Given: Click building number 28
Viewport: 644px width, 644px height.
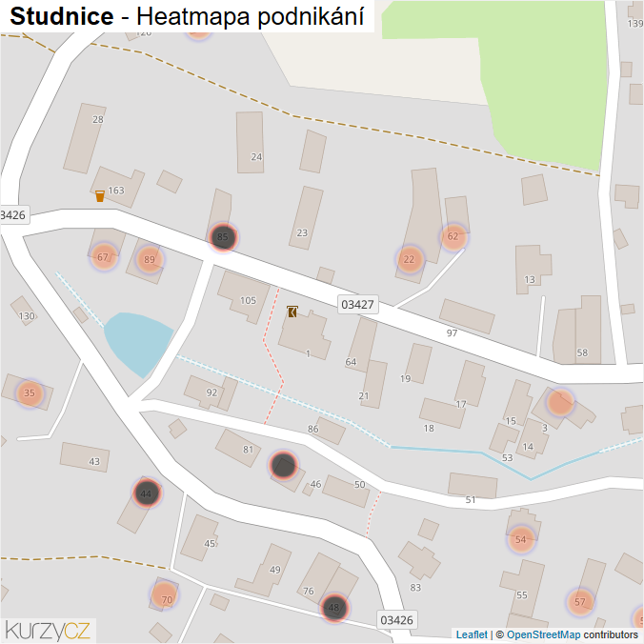Looking at the screenshot, I should [98, 119].
